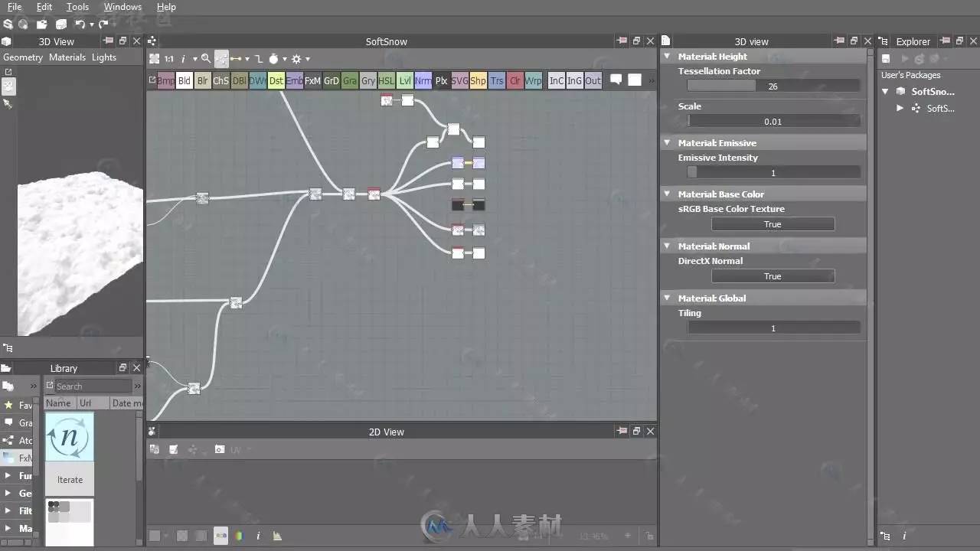Click selected scene icon in 3D View sidebar
Viewport: 980px width, 551px height.
coord(8,86)
